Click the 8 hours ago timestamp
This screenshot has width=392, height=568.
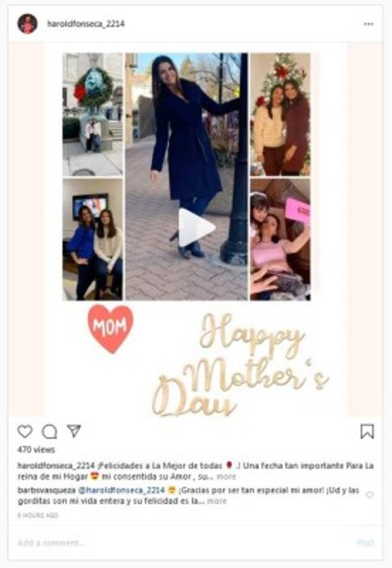tap(38, 515)
